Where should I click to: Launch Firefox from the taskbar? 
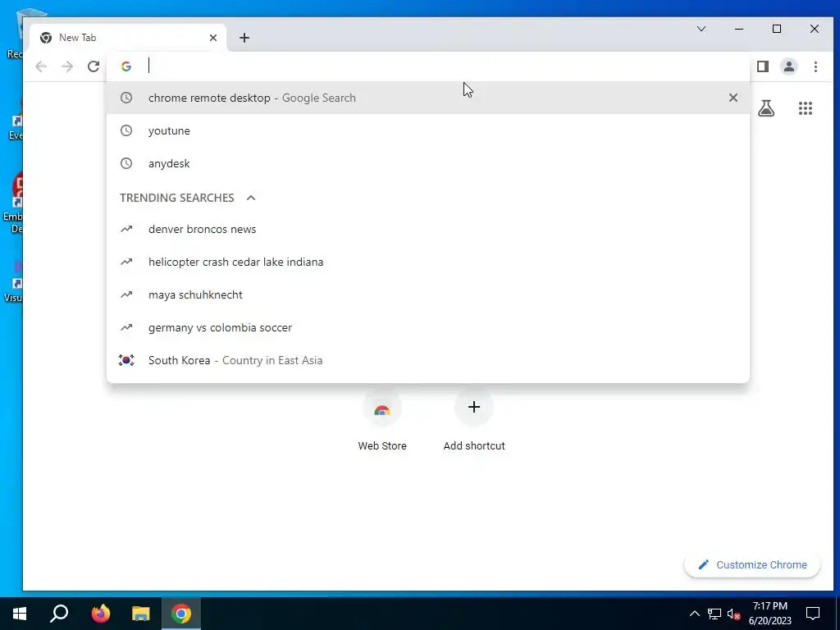(x=100, y=614)
